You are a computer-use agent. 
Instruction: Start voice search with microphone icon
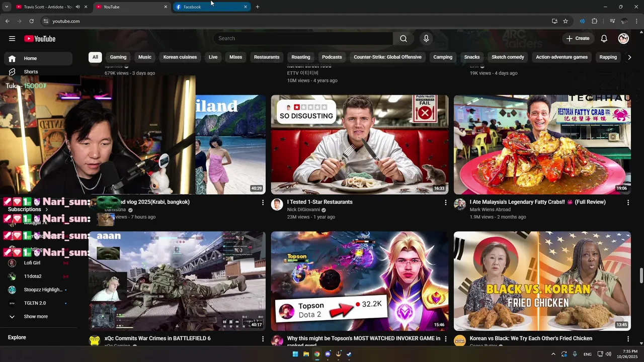(x=426, y=39)
